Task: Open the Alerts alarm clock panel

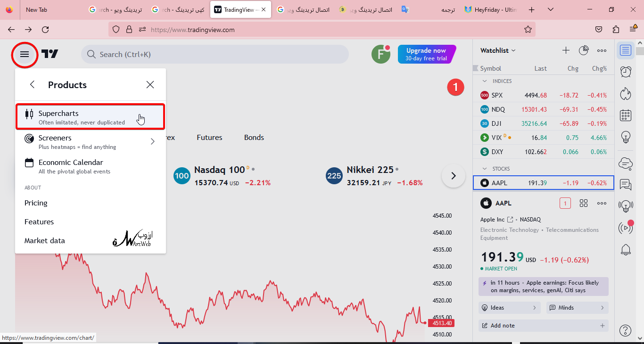Action: pyautogui.click(x=626, y=72)
